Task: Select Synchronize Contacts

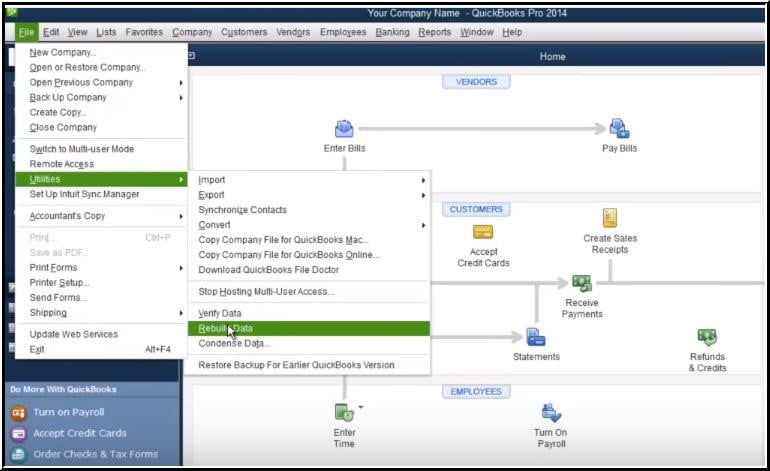Action: (x=309, y=210)
